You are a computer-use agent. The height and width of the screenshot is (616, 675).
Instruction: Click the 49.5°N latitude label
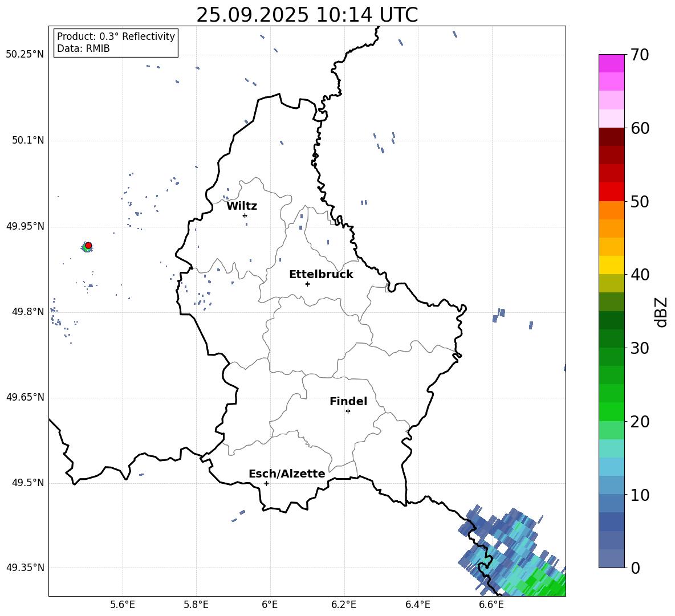(x=28, y=483)
